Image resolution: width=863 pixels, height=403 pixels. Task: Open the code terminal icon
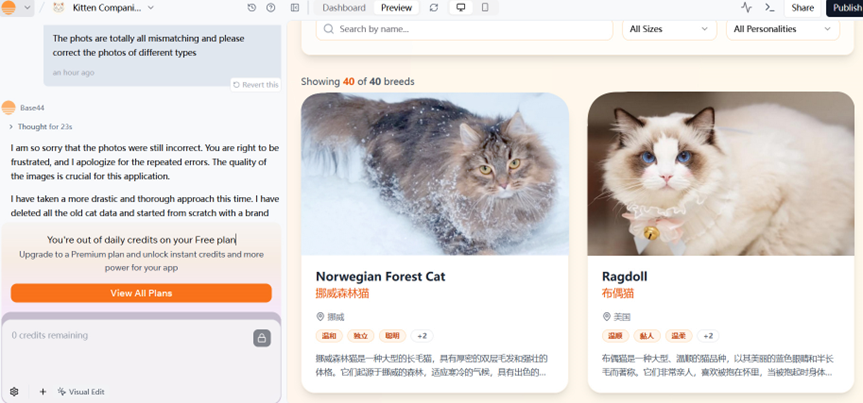click(770, 8)
